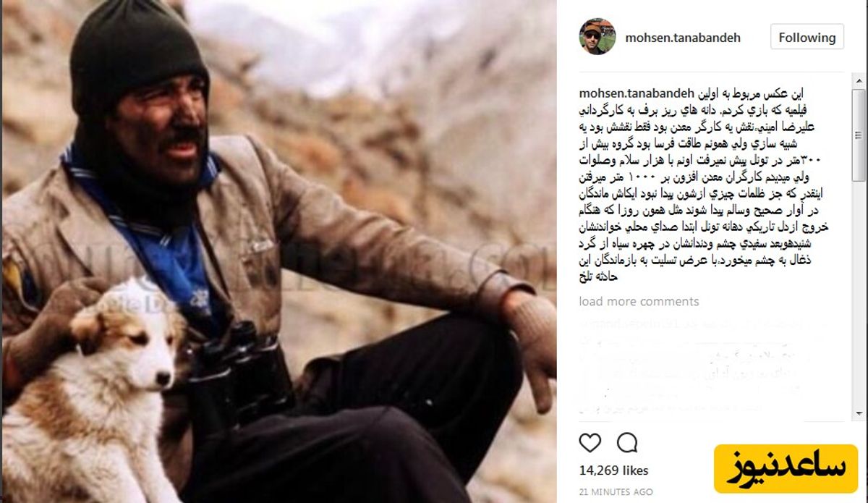Screen dimensions: 868x503
Task: Click the Persian caption text
Action: point(709,185)
